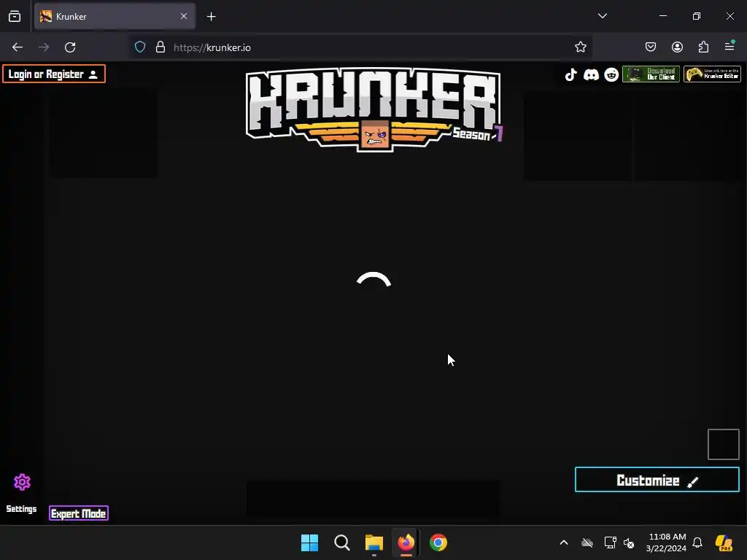747x560 pixels.
Task: Open the Firefox account icon
Action: tap(677, 47)
